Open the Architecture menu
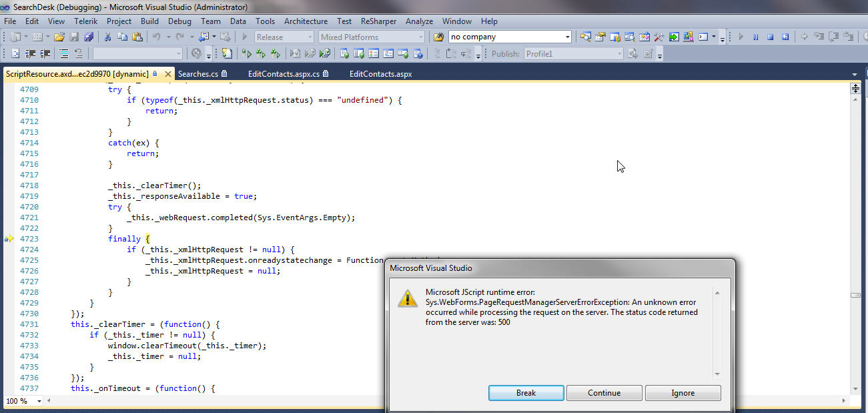The width and height of the screenshot is (868, 413). [x=306, y=21]
